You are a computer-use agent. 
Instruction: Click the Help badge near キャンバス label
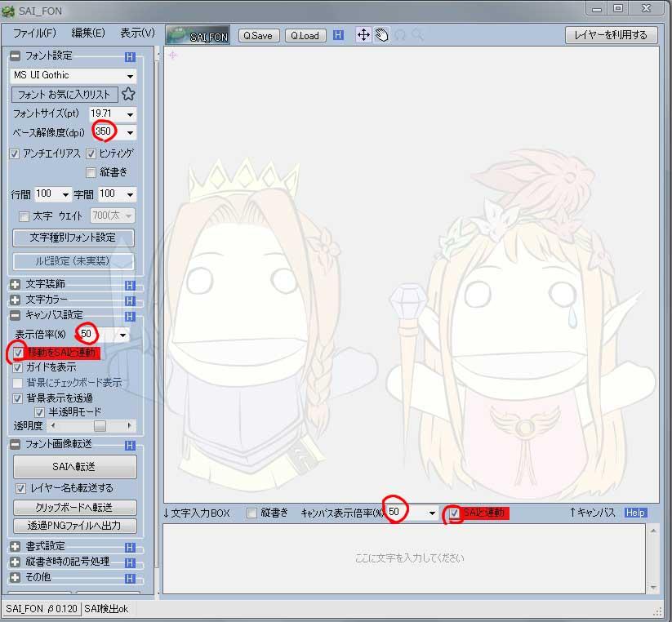635,513
